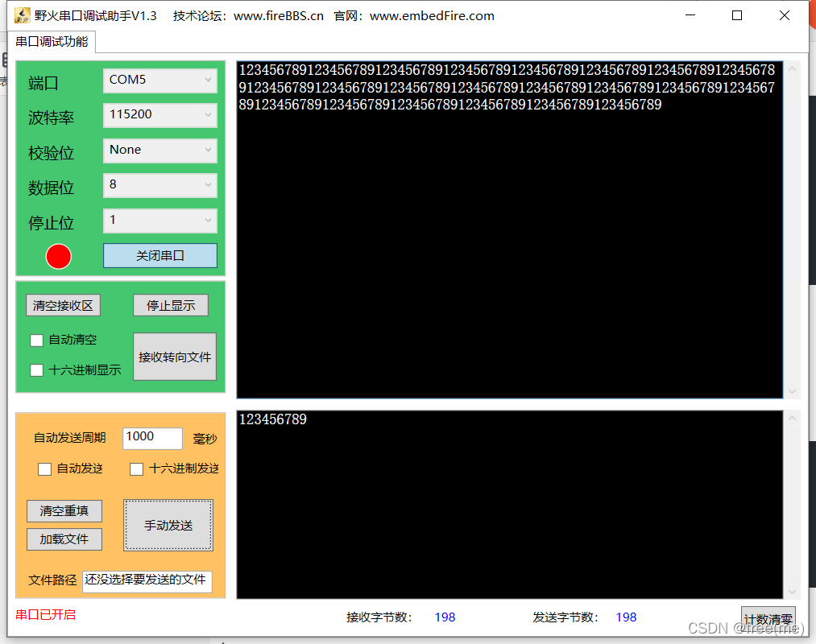The height and width of the screenshot is (644, 816).
Task: Click the 加载文件 button
Action: [64, 539]
